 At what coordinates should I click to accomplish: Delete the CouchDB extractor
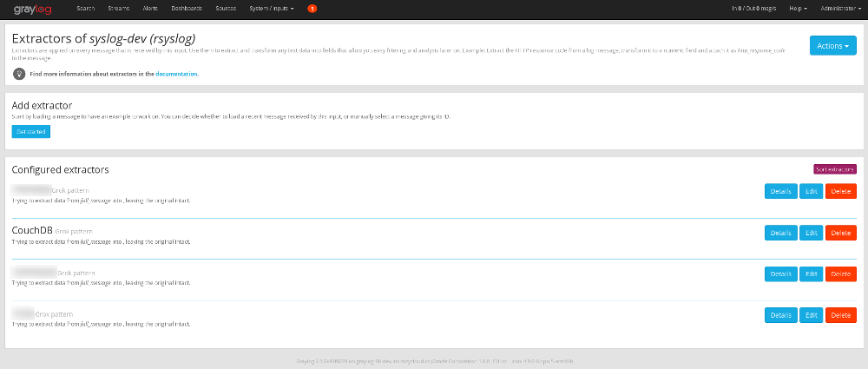pos(840,233)
